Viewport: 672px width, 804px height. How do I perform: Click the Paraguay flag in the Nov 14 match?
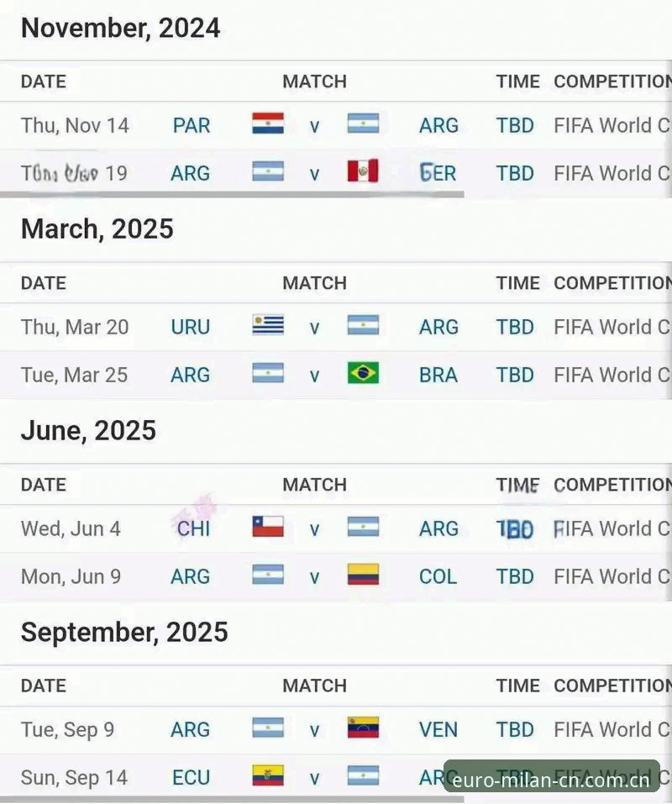pos(268,123)
